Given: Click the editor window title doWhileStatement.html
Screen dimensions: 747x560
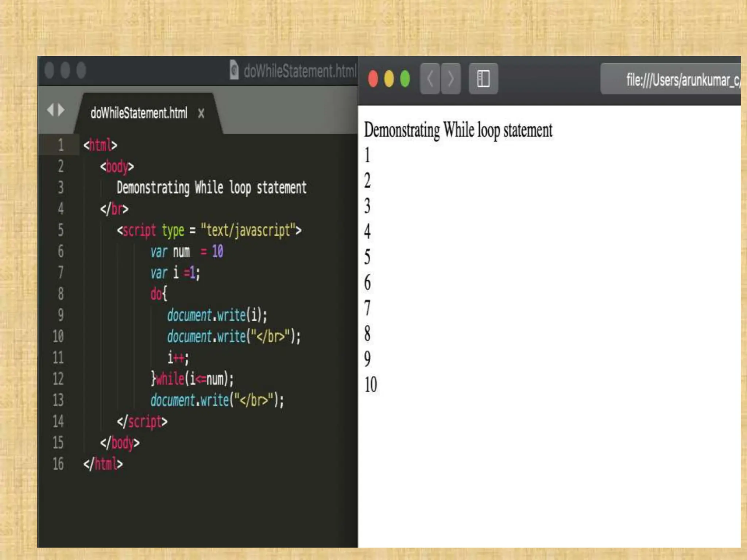Looking at the screenshot, I should coord(300,70).
